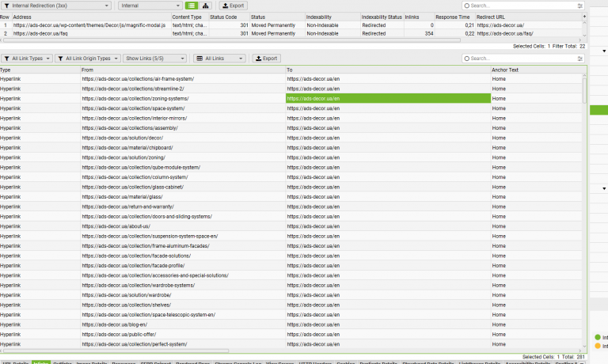Screen dimensions: 608x364
Task: Select From URL collection/zoning-systems/
Action: 135,98
